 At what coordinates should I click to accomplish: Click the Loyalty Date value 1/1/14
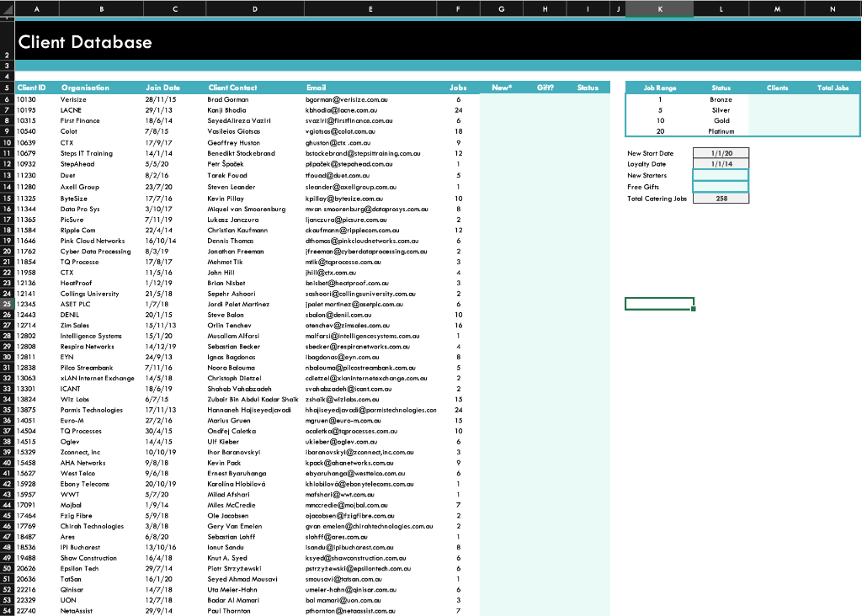tap(721, 165)
